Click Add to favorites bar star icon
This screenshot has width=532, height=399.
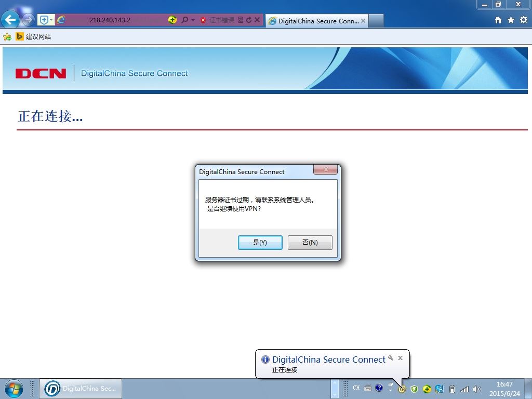click(7, 37)
